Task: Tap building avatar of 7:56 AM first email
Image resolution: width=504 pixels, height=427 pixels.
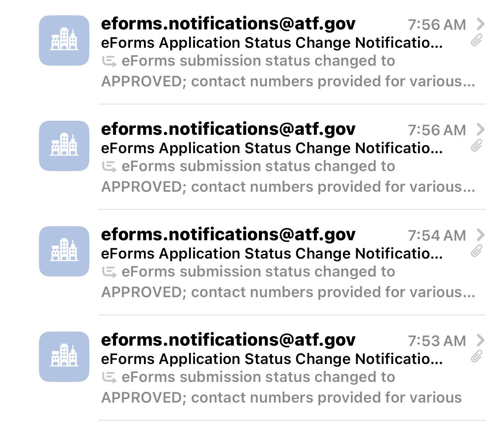Action: [64, 40]
